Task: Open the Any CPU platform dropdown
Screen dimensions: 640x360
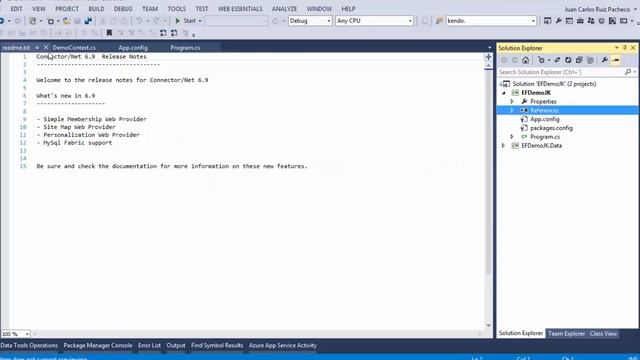Action: coord(410,21)
